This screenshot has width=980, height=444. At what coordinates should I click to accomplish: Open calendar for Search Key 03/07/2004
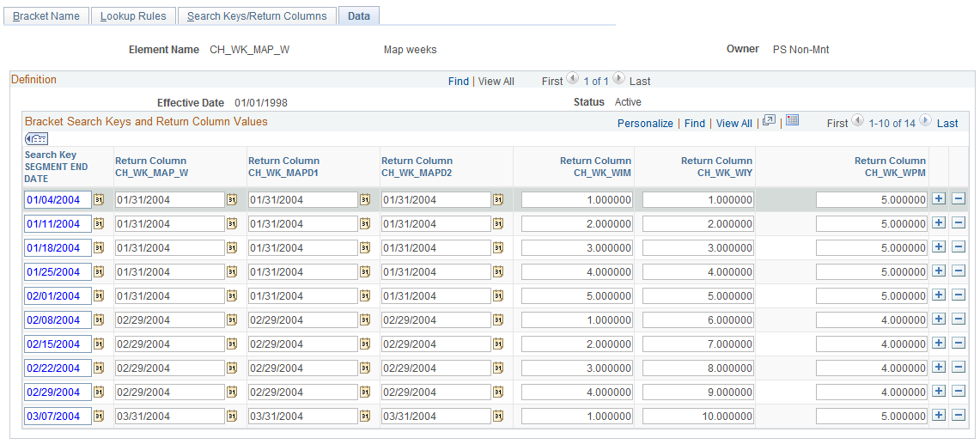click(98, 416)
